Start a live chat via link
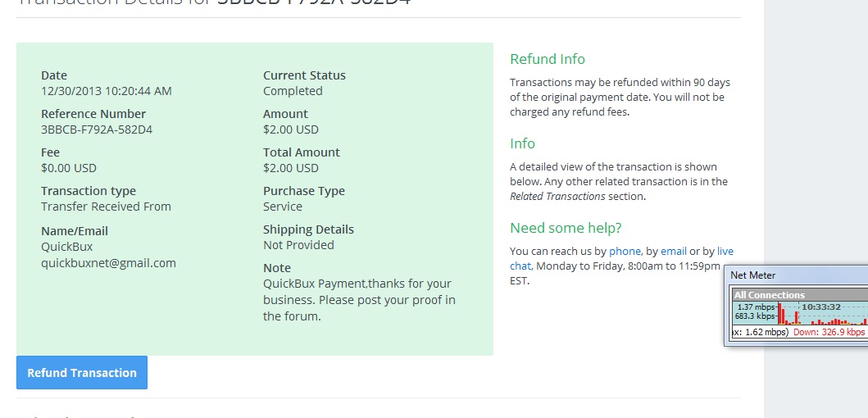This screenshot has width=868, height=418. tap(725, 251)
